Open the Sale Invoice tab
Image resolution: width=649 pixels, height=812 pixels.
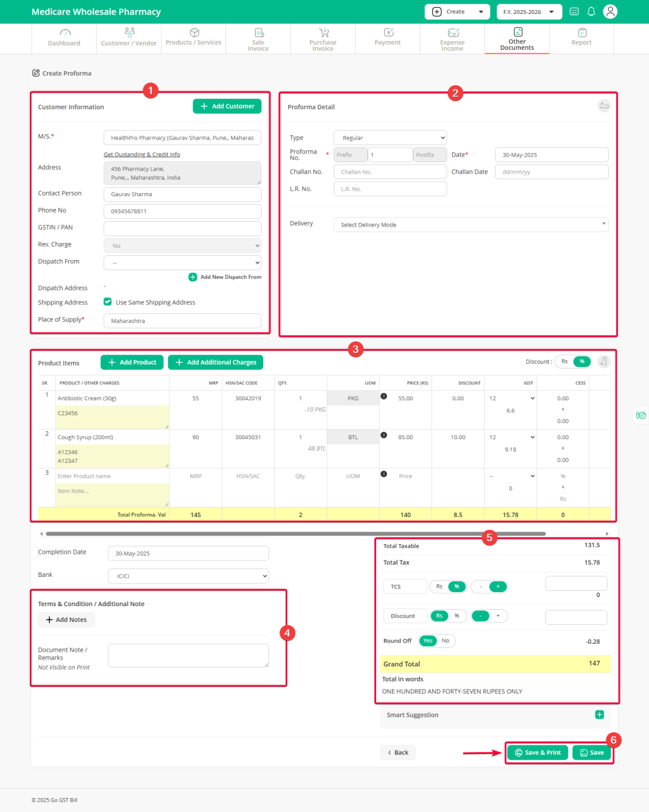click(x=258, y=39)
